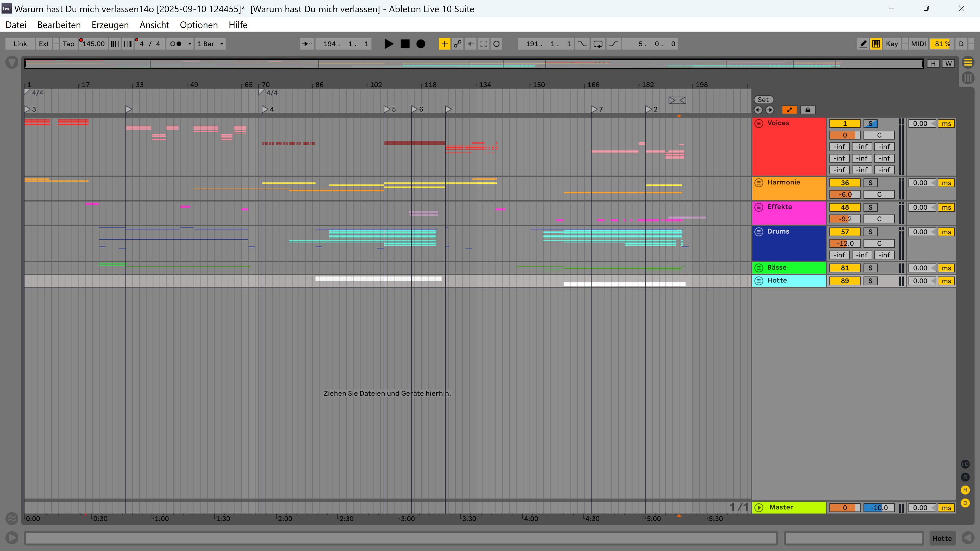
Task: Open the Hilfe menu
Action: [x=238, y=25]
